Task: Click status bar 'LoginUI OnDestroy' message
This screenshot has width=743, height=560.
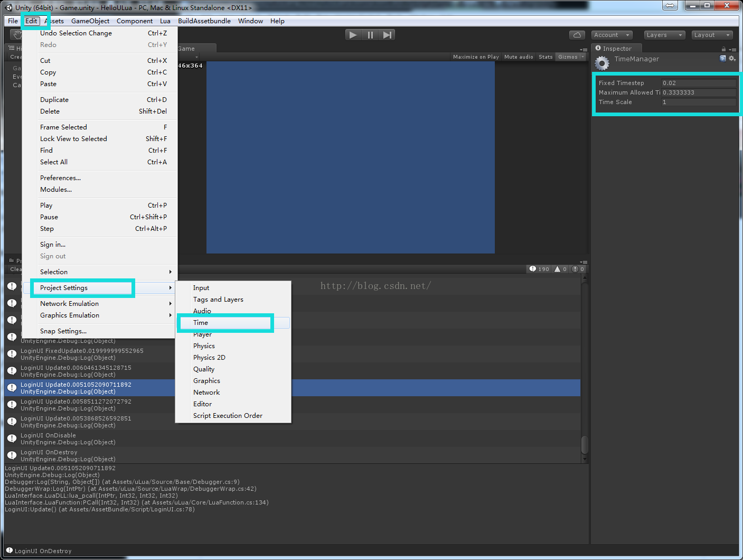Action: 43,551
